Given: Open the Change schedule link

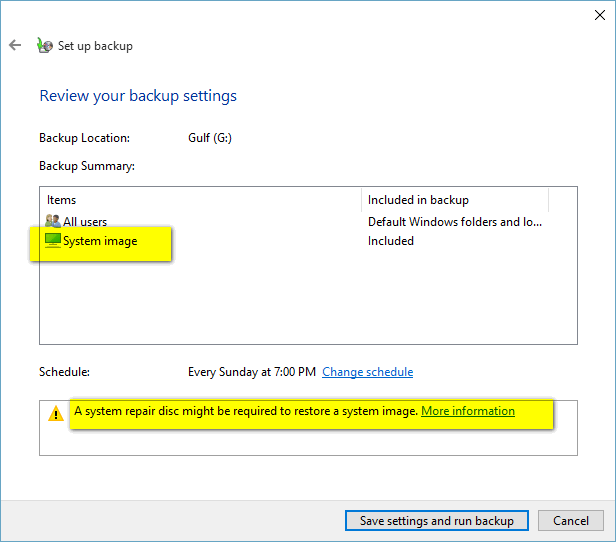Looking at the screenshot, I should (367, 372).
